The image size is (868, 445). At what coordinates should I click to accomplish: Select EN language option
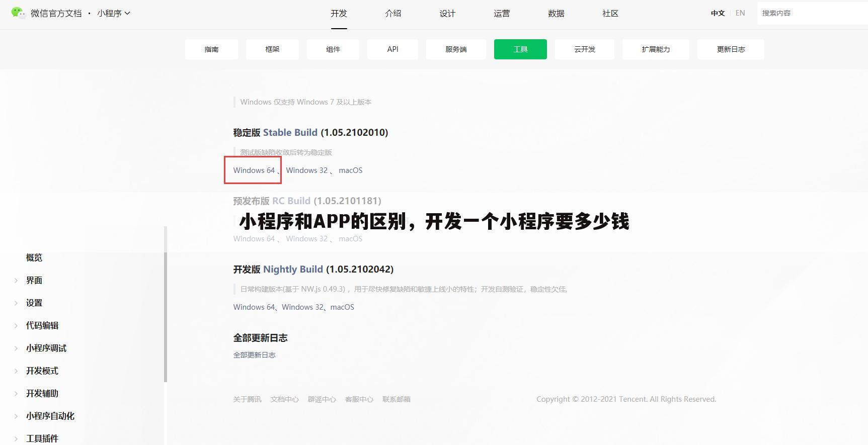740,13
